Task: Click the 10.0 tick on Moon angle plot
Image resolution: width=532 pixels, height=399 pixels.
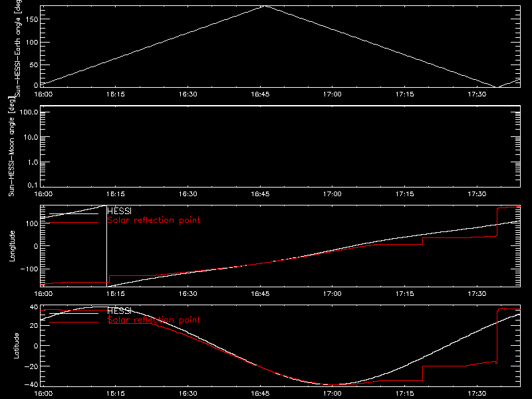Action: pos(31,138)
